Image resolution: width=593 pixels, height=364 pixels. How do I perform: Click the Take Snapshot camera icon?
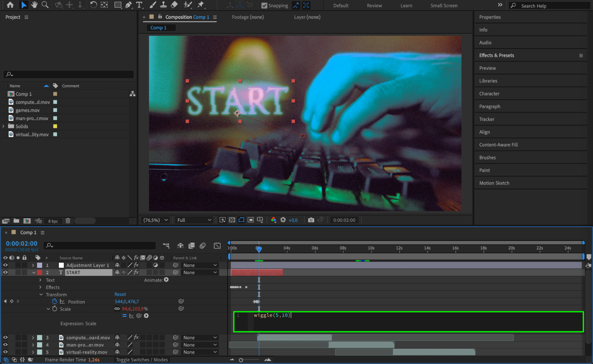tap(311, 220)
